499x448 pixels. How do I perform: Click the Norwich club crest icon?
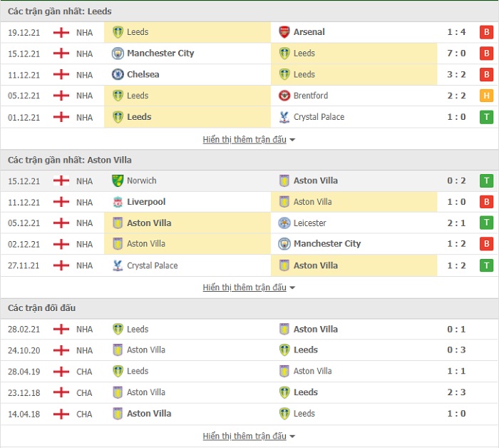(x=118, y=180)
